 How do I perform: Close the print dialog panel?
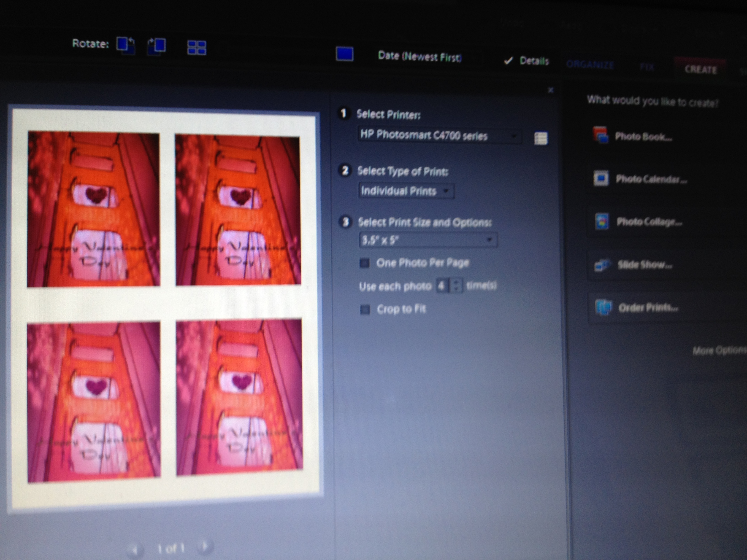(x=550, y=90)
